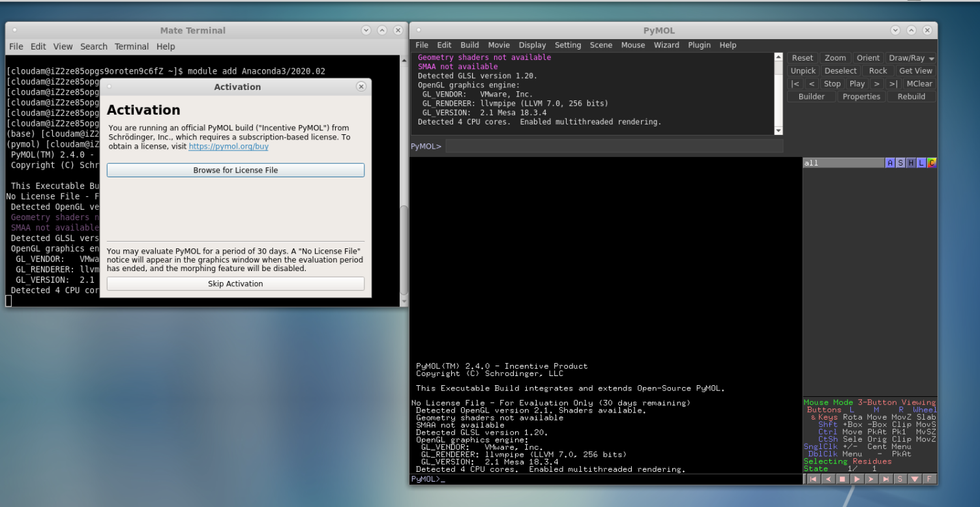This screenshot has height=507, width=980.
Task: Advance one frame in bottom playback bar
Action: coord(871,479)
